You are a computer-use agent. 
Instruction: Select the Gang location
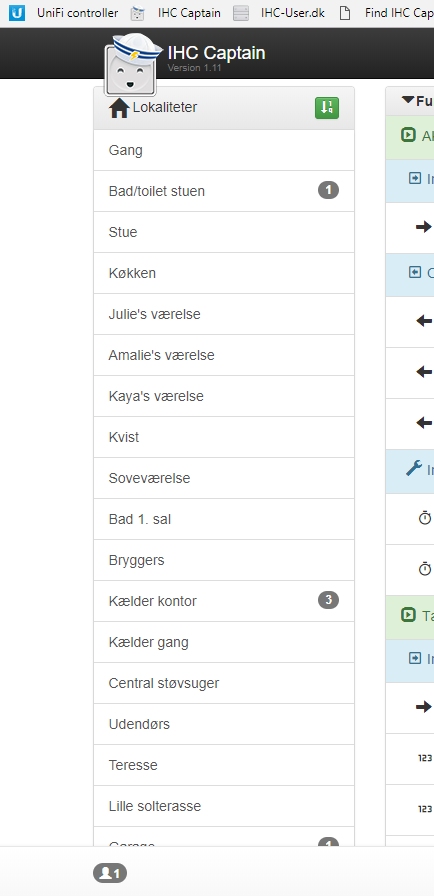224,150
